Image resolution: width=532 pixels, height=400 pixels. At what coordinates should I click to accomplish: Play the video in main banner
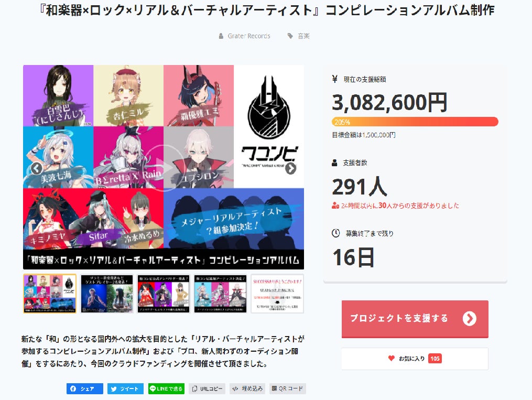164,168
